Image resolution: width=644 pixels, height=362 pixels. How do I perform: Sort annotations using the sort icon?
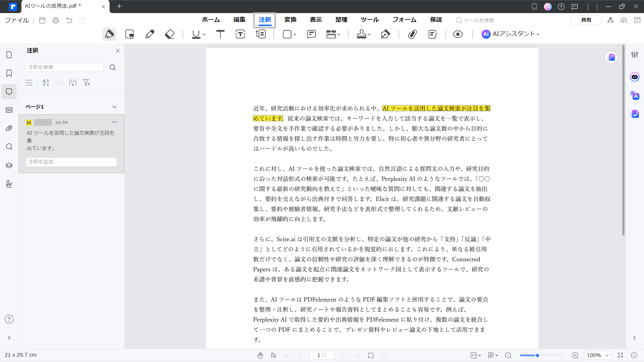tap(46, 82)
